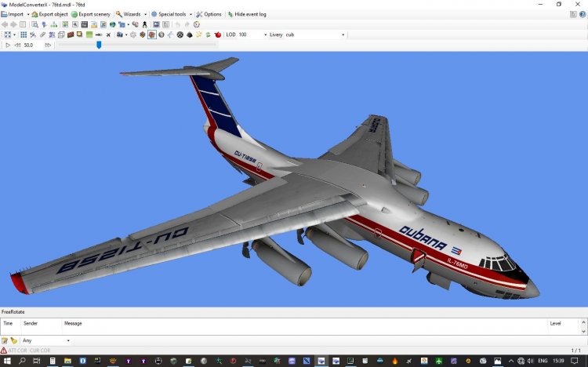Click the step backward animation button
This screenshot has height=367, width=588.
(17, 45)
